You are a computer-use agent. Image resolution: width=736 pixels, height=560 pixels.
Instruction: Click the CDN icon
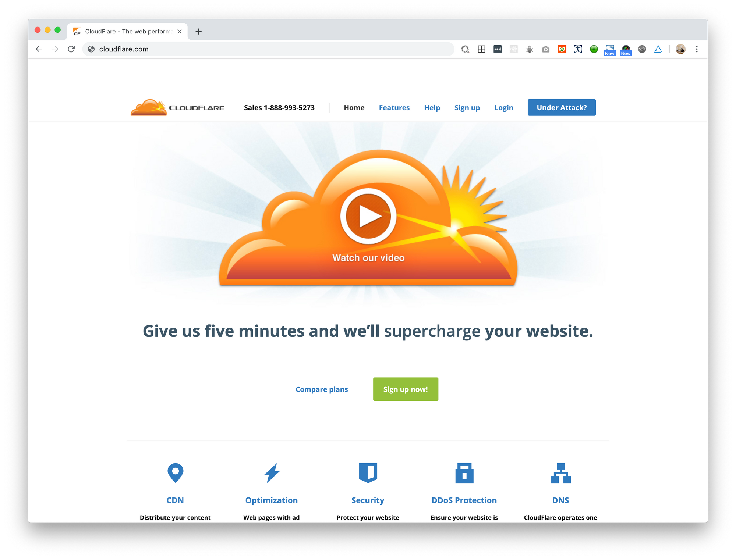point(175,471)
